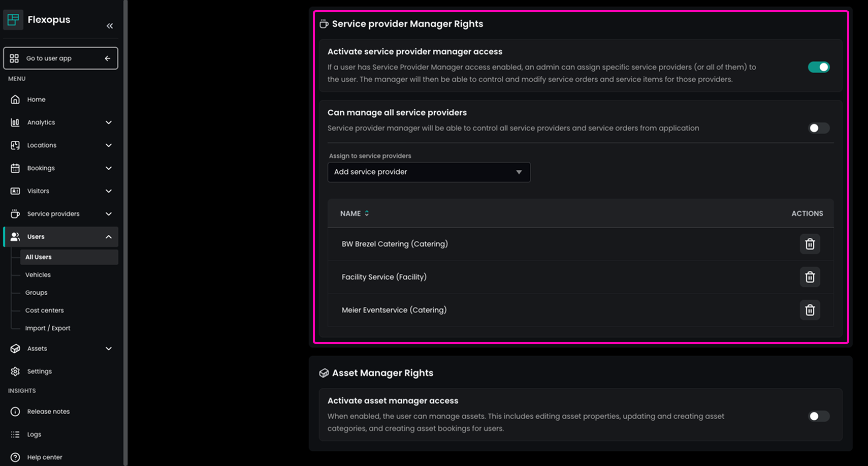This screenshot has height=466, width=868.
Task: Select Vehicles under Users
Action: coord(38,275)
